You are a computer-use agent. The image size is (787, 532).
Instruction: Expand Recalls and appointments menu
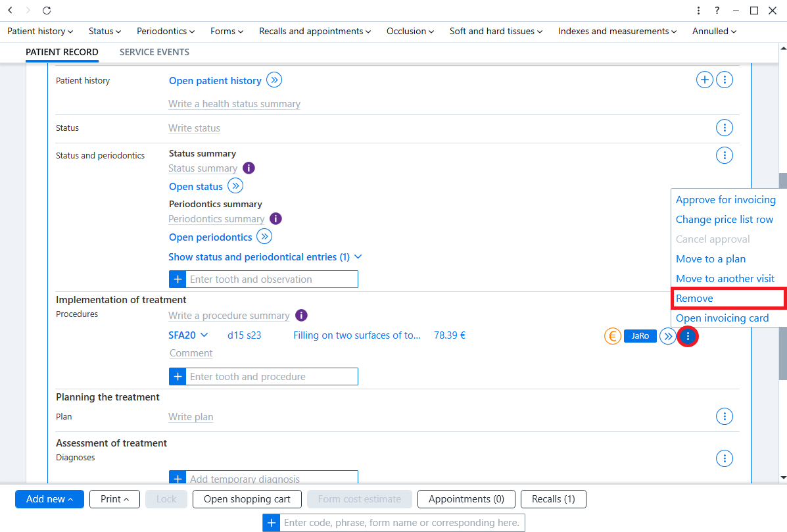point(315,31)
